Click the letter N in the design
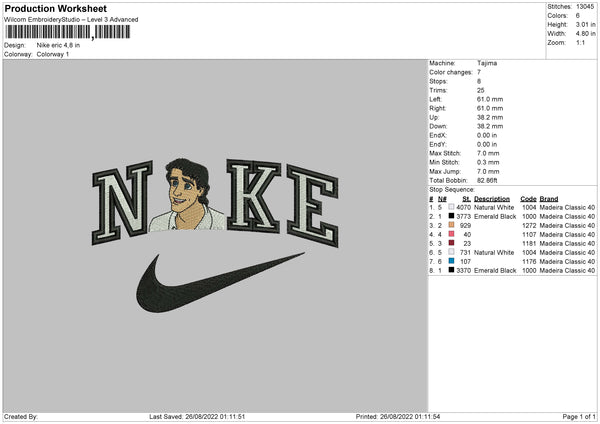Viewport: 600px width, 424px height. [x=122, y=203]
